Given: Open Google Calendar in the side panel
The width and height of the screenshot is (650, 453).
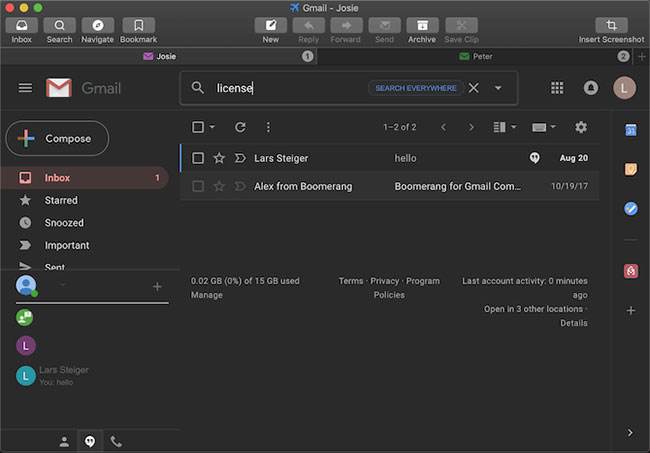Looking at the screenshot, I should coord(631,130).
